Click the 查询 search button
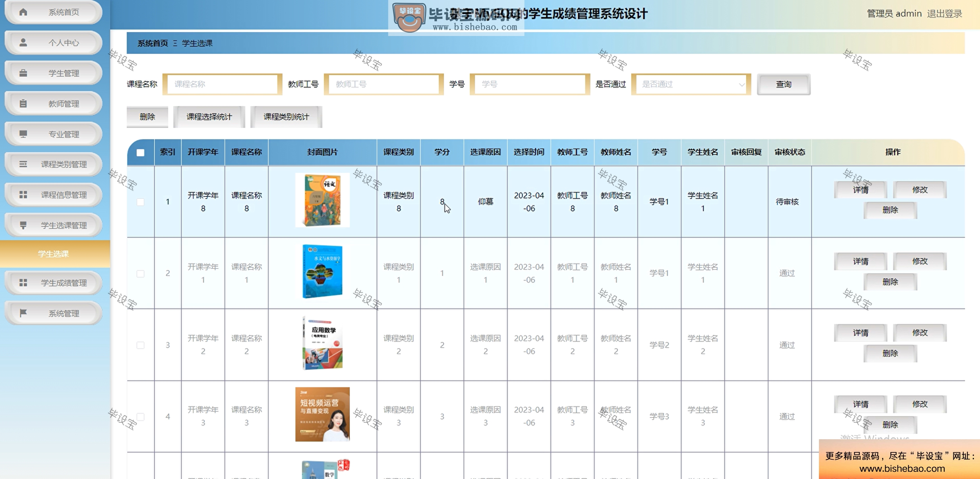This screenshot has height=479, width=980. coord(783,84)
